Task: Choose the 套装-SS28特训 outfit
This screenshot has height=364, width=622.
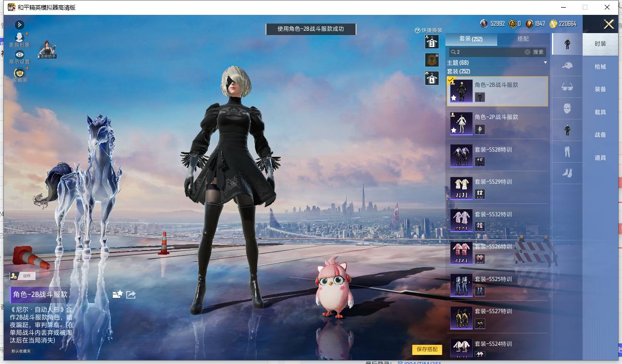Action: coord(497,156)
